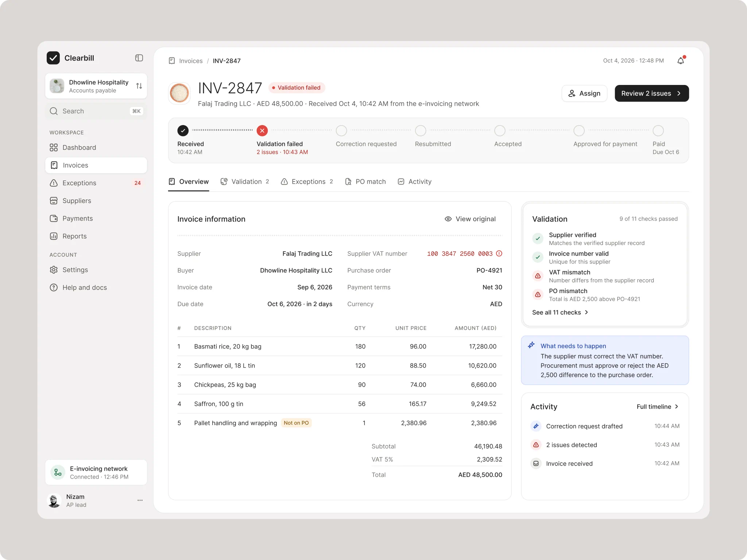The height and width of the screenshot is (560, 747).
Task: Click the PO-4921 purchase order value
Action: click(x=489, y=270)
